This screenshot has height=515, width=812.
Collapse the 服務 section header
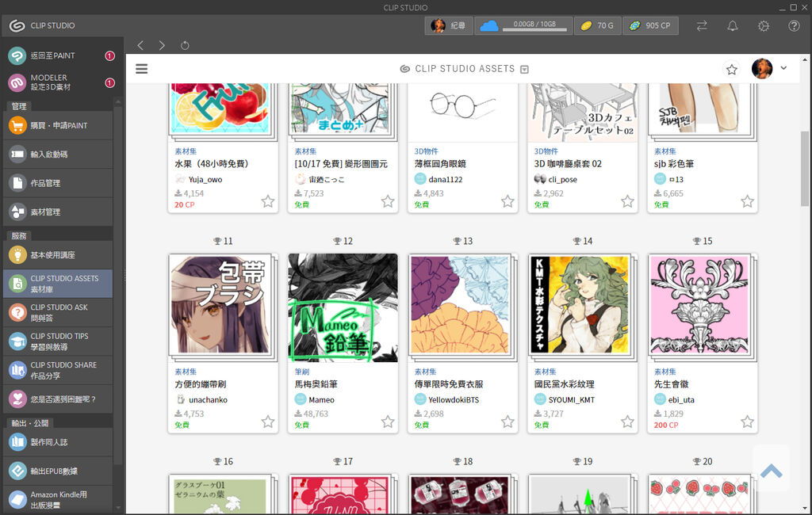coord(19,235)
